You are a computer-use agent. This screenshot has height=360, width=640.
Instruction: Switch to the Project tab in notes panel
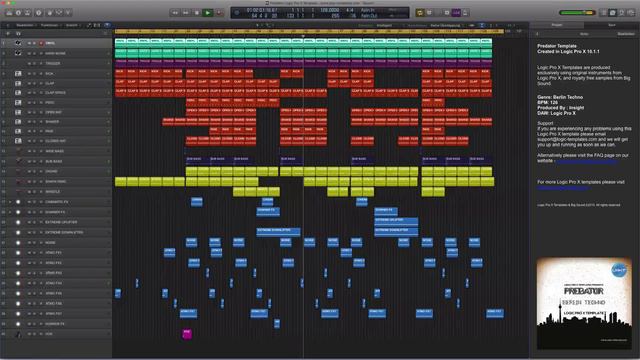pos(557,25)
